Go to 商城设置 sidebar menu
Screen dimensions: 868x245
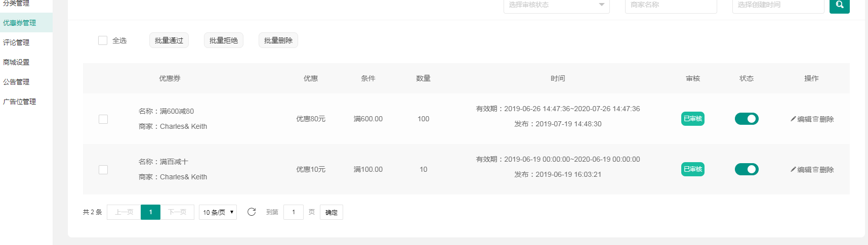point(16,62)
